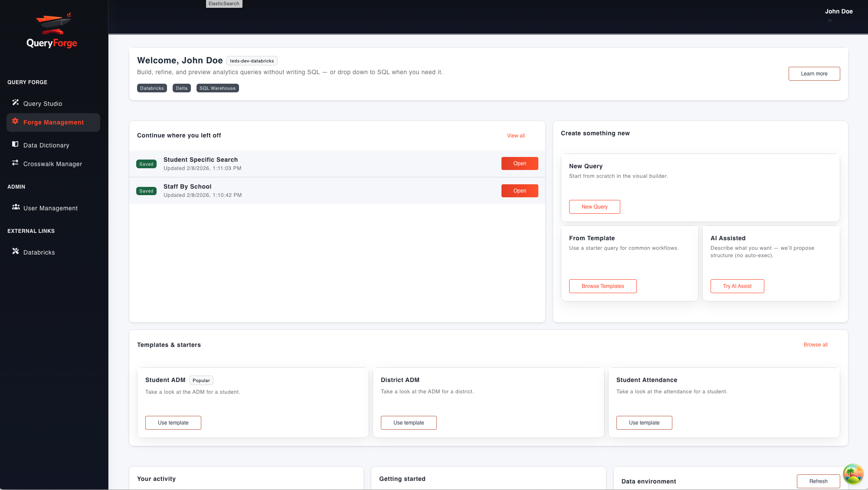868x490 pixels.
Task: Select Query Studio in the sidebar menu
Action: click(x=42, y=103)
